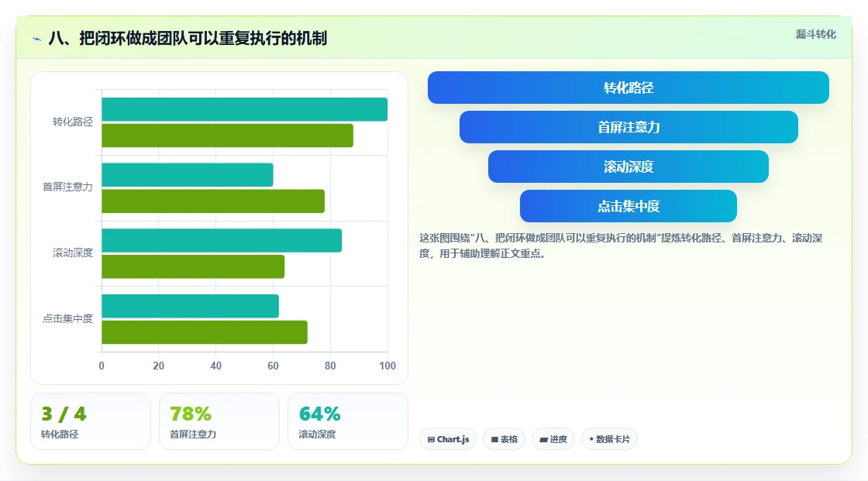Click the x-axis tick label 100
The height and width of the screenshot is (481, 868).
(x=387, y=366)
